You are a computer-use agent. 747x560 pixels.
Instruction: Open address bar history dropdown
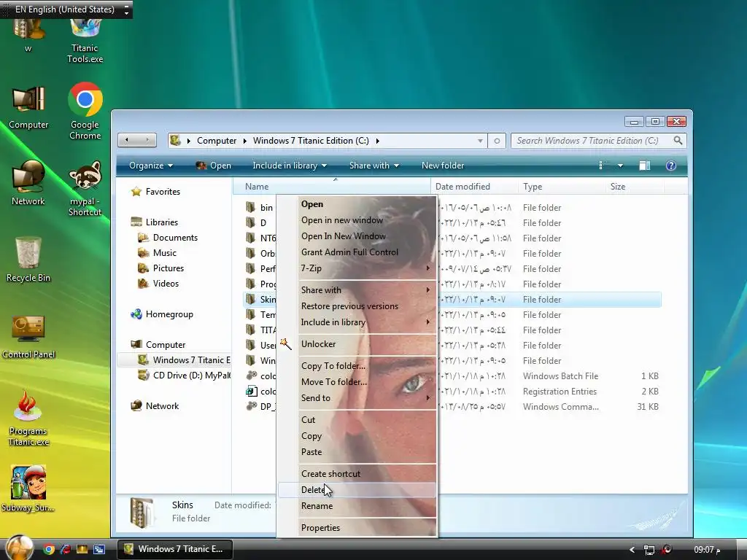tap(480, 141)
